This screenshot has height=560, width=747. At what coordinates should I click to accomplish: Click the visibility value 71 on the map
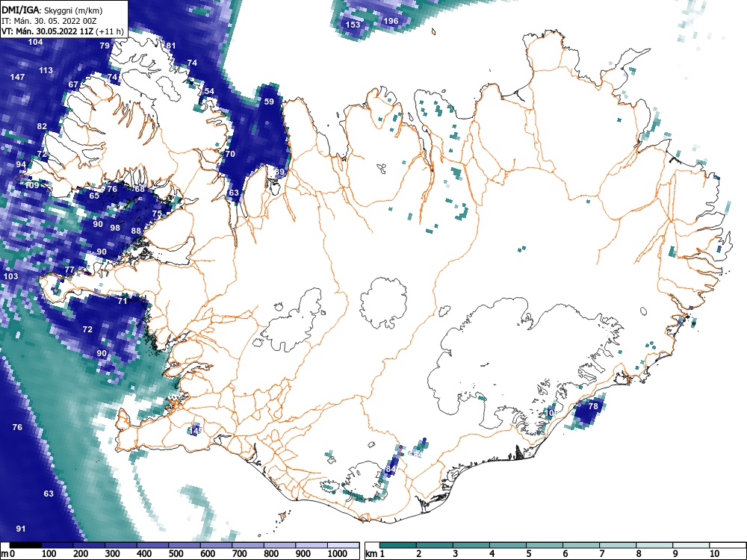pos(123,301)
